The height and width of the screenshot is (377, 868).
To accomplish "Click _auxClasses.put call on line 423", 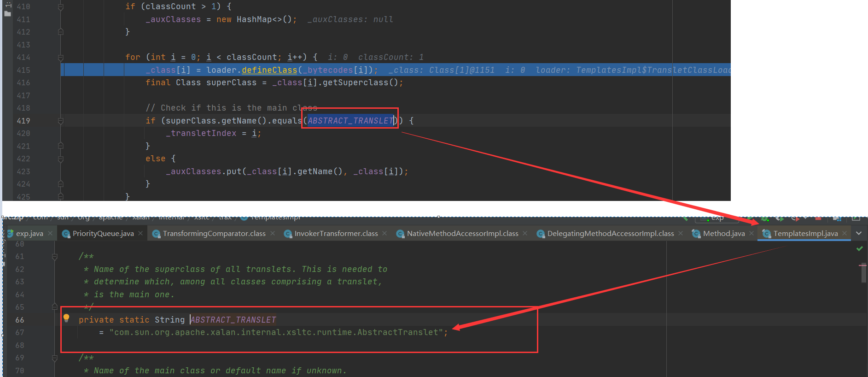I will point(204,171).
